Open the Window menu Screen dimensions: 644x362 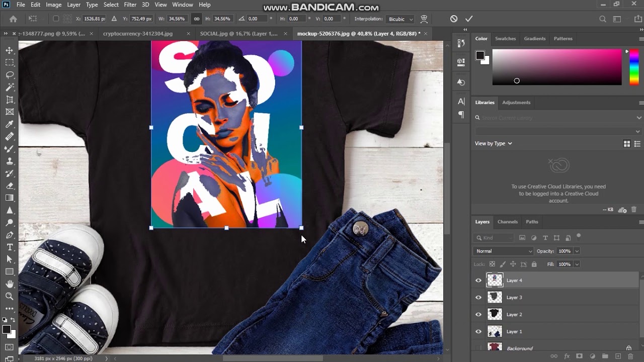click(x=183, y=5)
